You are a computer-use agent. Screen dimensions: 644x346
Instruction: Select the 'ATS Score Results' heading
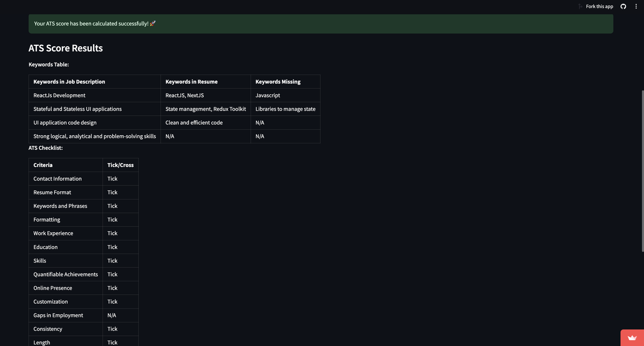click(x=65, y=48)
